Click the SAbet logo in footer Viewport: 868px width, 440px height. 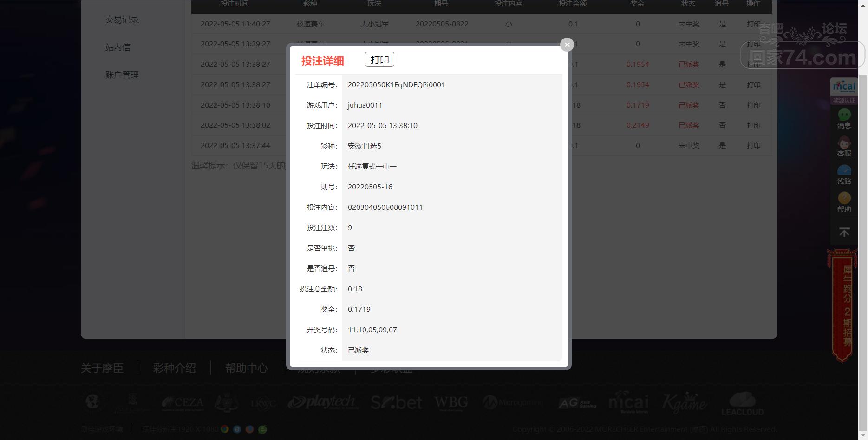click(397, 402)
